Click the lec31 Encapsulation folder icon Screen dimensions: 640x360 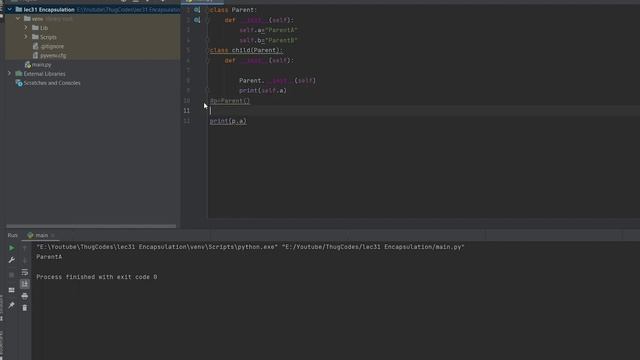(19, 9)
